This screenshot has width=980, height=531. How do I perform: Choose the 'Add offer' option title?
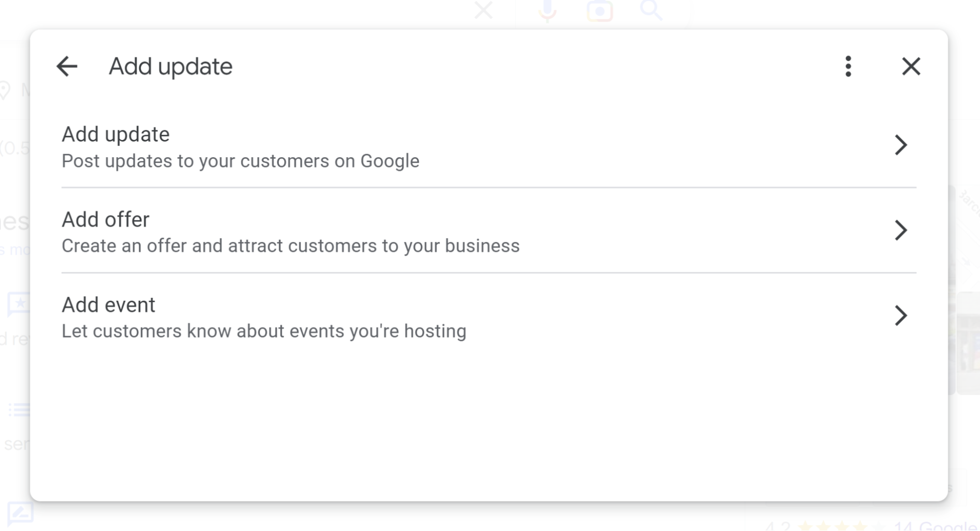coord(105,219)
